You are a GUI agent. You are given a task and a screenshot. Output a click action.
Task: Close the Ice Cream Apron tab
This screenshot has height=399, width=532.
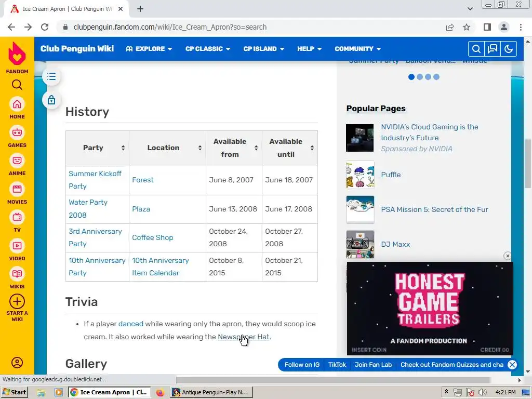(x=121, y=9)
